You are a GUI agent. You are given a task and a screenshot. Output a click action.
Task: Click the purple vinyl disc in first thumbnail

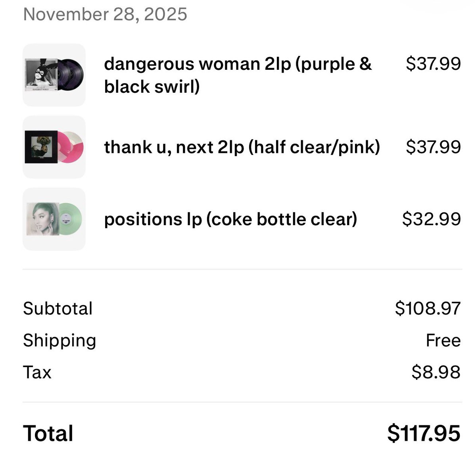click(x=73, y=74)
